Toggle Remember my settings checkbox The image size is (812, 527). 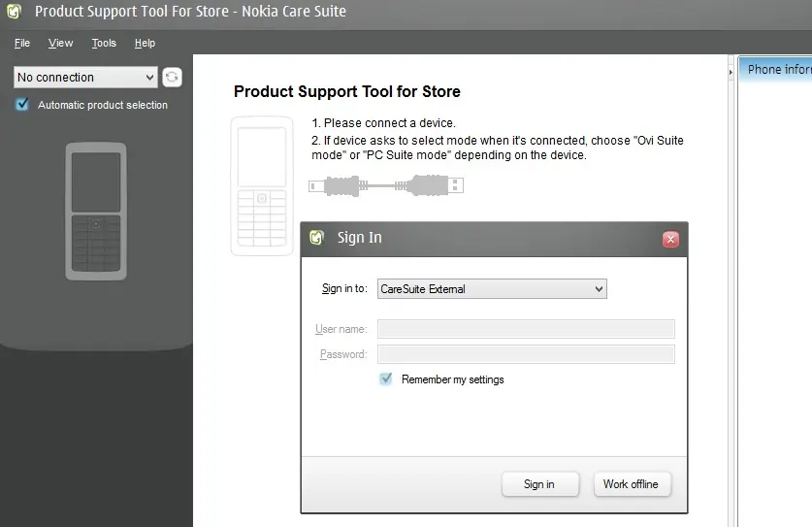point(386,379)
